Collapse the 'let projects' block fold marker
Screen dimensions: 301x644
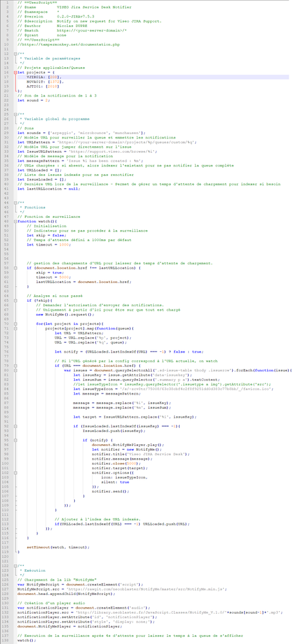(x=15, y=72)
